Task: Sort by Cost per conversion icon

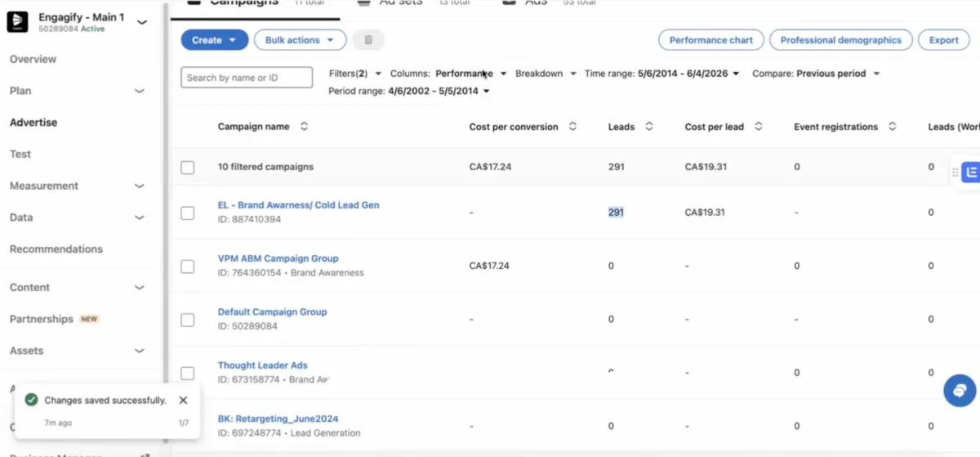Action: pos(572,127)
